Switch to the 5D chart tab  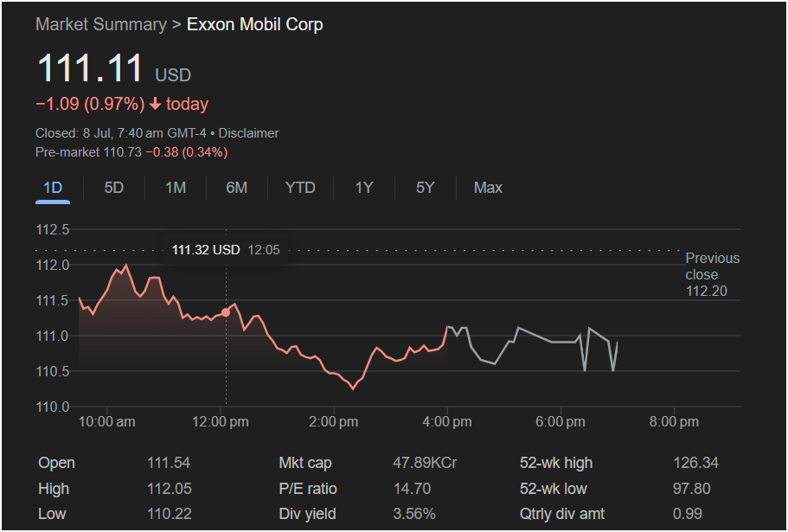[x=113, y=188]
